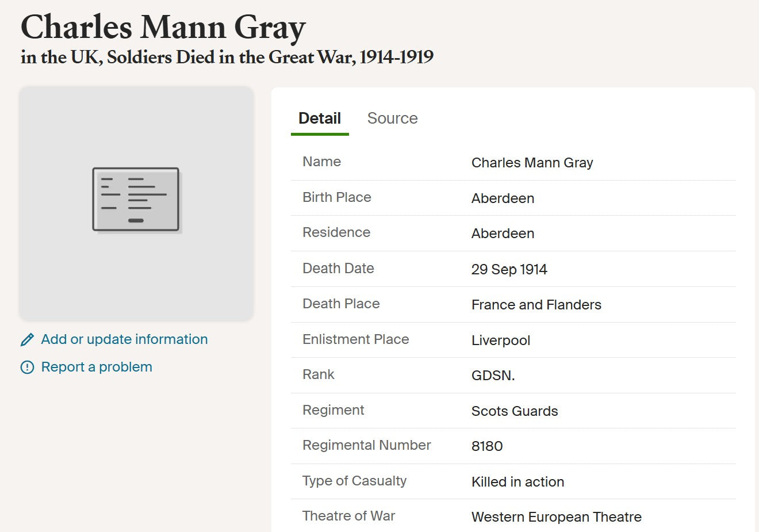Click the France and Flanders value
This screenshot has height=532, width=759.
coord(536,305)
